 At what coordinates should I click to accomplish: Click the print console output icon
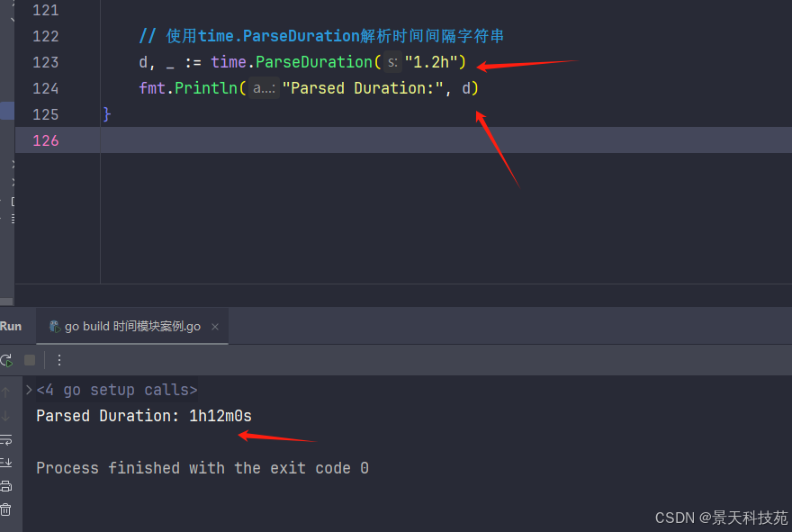[x=6, y=486]
